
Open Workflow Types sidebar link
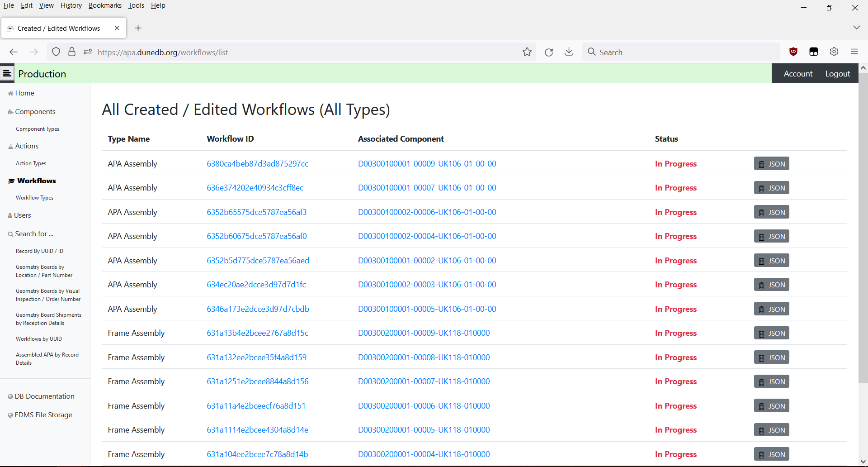(x=34, y=198)
